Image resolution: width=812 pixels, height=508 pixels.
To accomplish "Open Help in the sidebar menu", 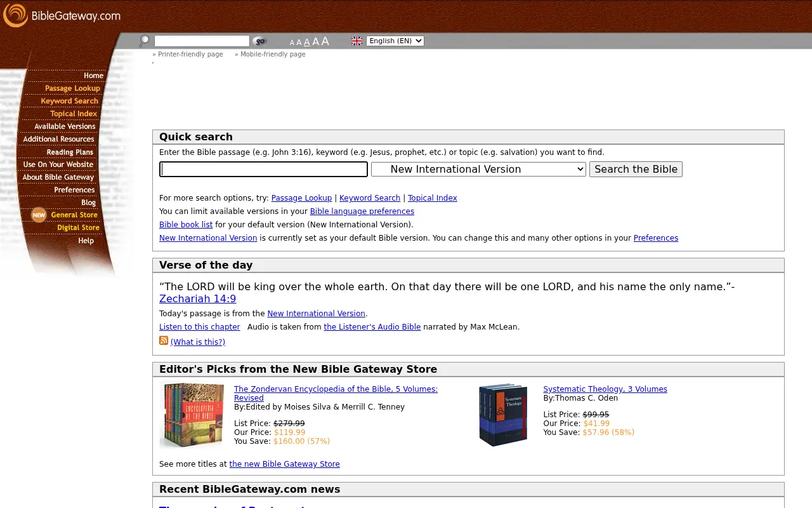I will (x=86, y=241).
